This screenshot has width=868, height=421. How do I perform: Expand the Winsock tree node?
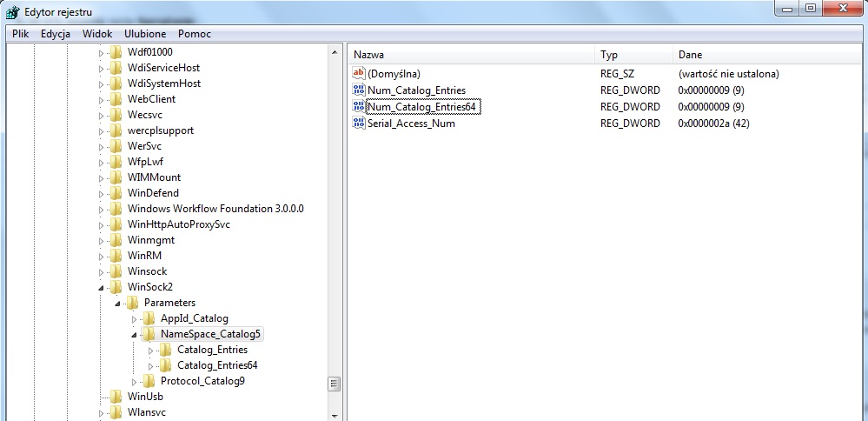pyautogui.click(x=101, y=272)
